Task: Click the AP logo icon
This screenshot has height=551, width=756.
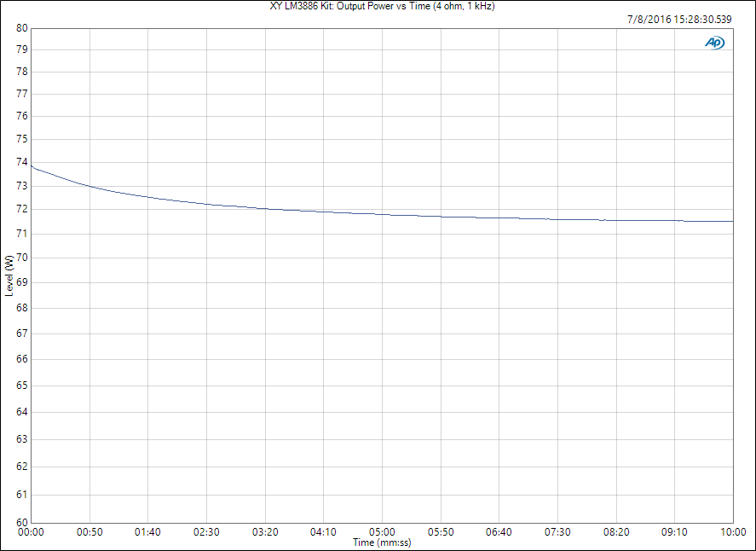Action: [x=714, y=43]
